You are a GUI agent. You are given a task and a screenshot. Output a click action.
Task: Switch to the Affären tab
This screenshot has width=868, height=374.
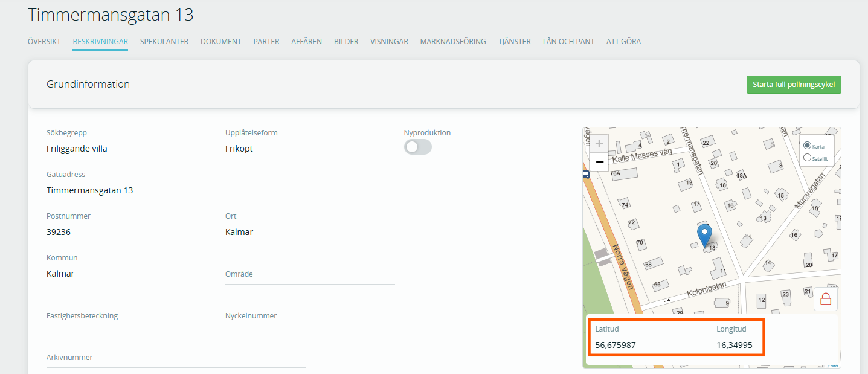[307, 42]
